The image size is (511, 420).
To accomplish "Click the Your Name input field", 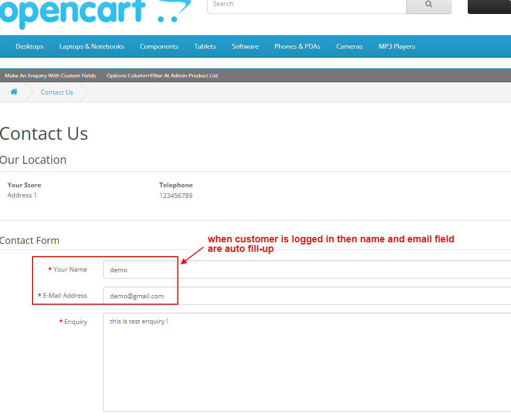I will tap(307, 270).
